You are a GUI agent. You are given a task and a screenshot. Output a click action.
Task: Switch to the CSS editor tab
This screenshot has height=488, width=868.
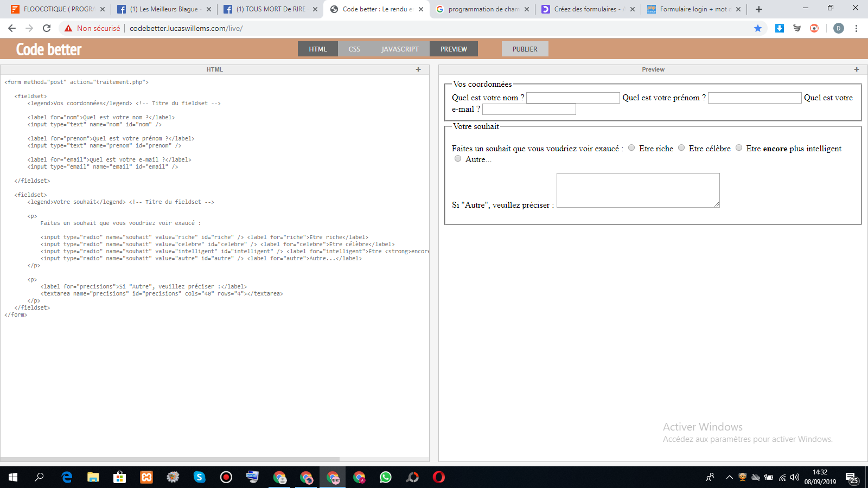tap(354, 49)
